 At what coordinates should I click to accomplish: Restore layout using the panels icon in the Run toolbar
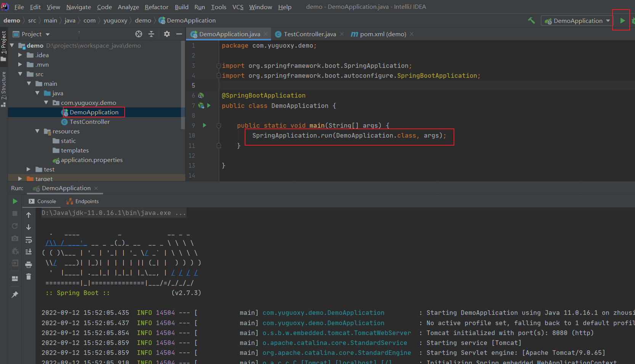(15, 279)
